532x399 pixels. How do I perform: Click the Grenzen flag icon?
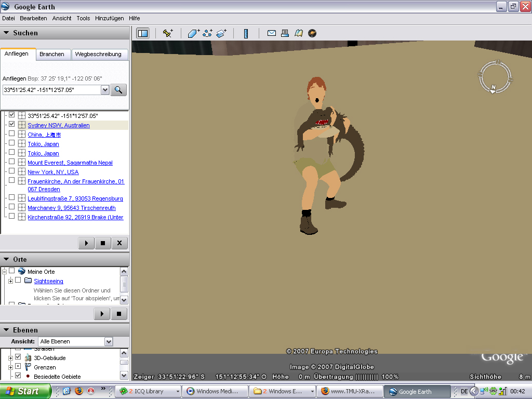[28, 367]
